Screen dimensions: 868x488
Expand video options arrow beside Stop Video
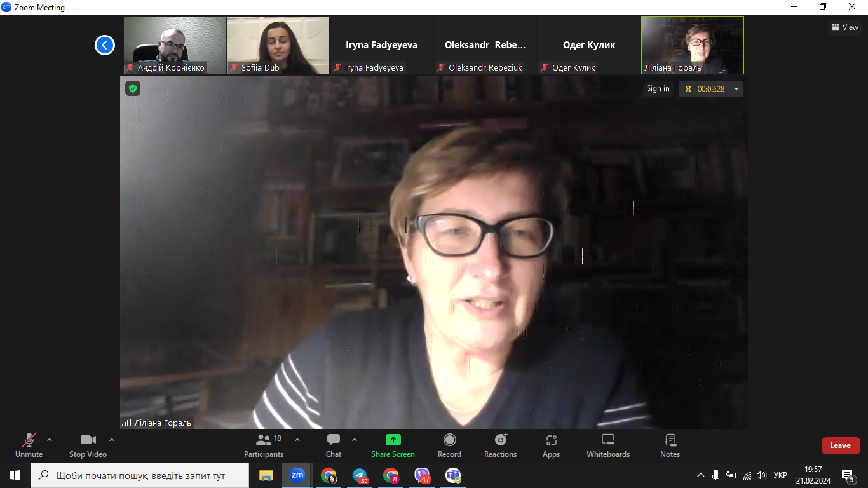(112, 440)
